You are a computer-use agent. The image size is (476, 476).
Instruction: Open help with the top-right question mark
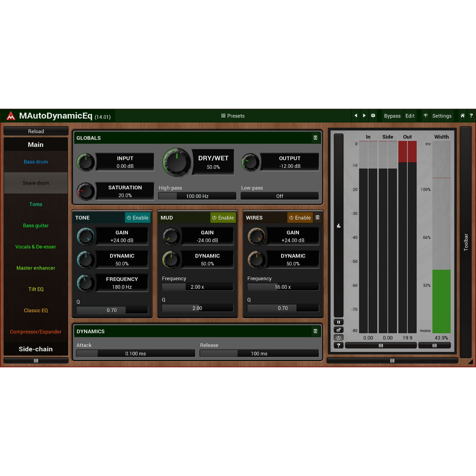coord(471,116)
